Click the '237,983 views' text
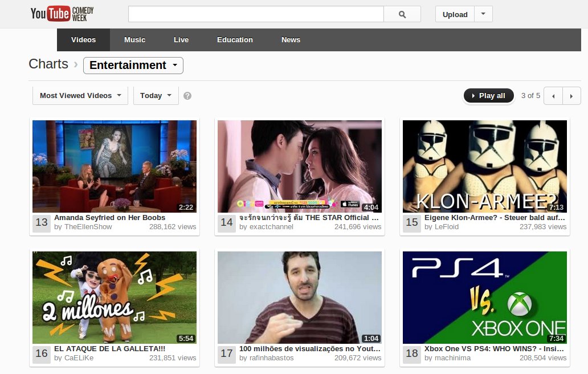This screenshot has height=374, width=588. click(x=543, y=227)
